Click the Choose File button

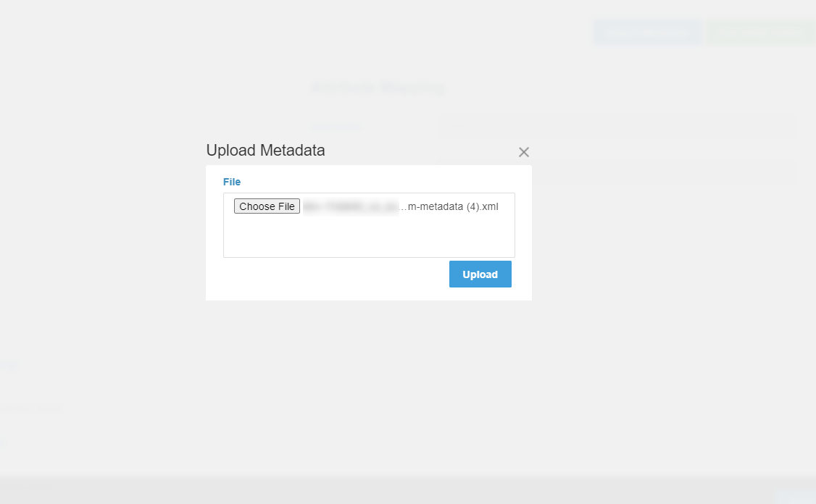(267, 206)
